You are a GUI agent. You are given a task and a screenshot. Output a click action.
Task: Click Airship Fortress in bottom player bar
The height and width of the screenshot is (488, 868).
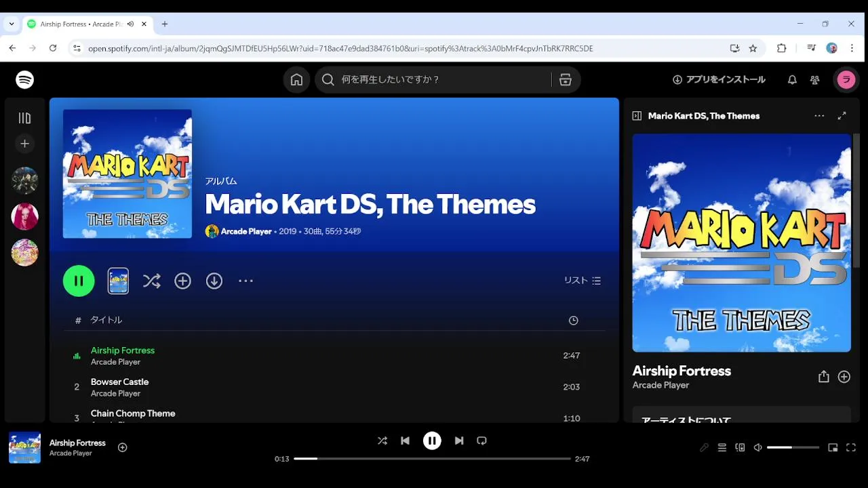tap(77, 443)
